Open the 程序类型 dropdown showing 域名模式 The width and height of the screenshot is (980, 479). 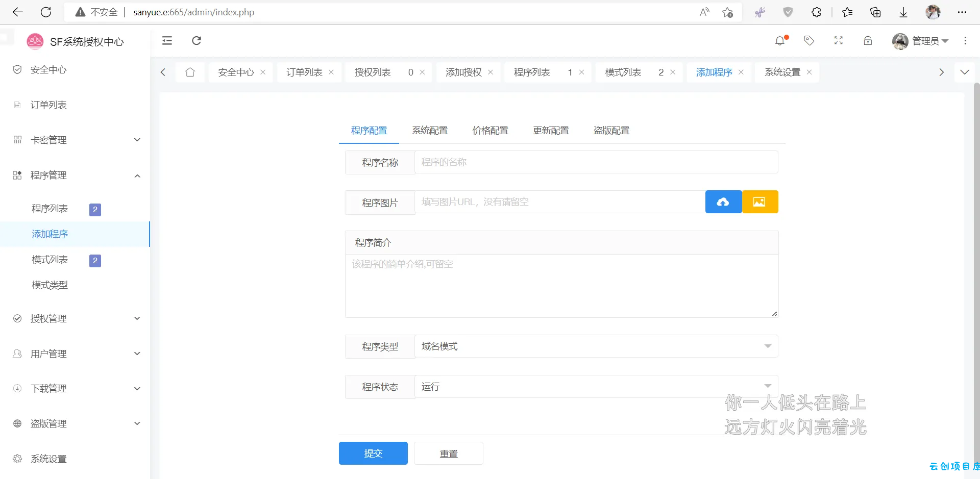click(596, 346)
